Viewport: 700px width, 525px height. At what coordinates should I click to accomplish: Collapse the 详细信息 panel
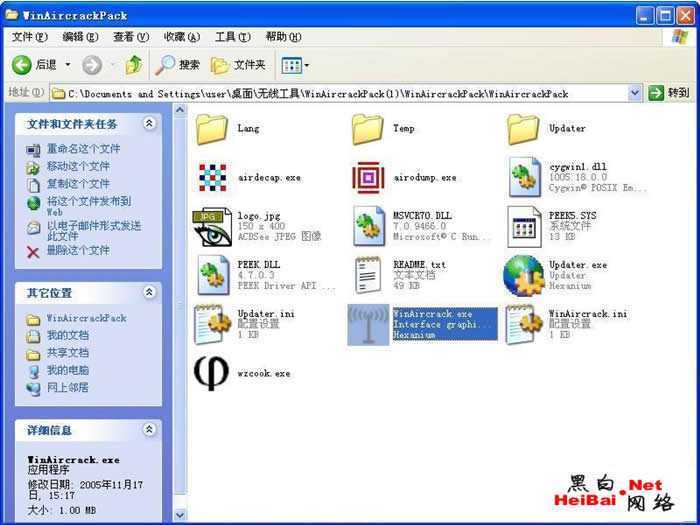[x=149, y=429]
